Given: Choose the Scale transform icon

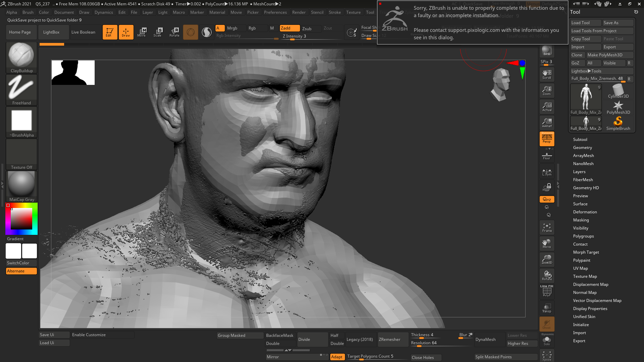Looking at the screenshot, I should (x=158, y=32).
